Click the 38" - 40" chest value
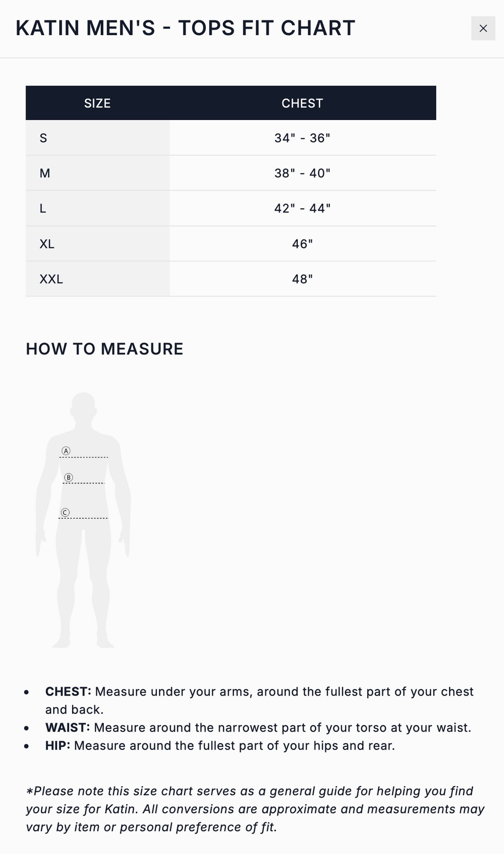Screen dimensions: 504x854 (302, 173)
